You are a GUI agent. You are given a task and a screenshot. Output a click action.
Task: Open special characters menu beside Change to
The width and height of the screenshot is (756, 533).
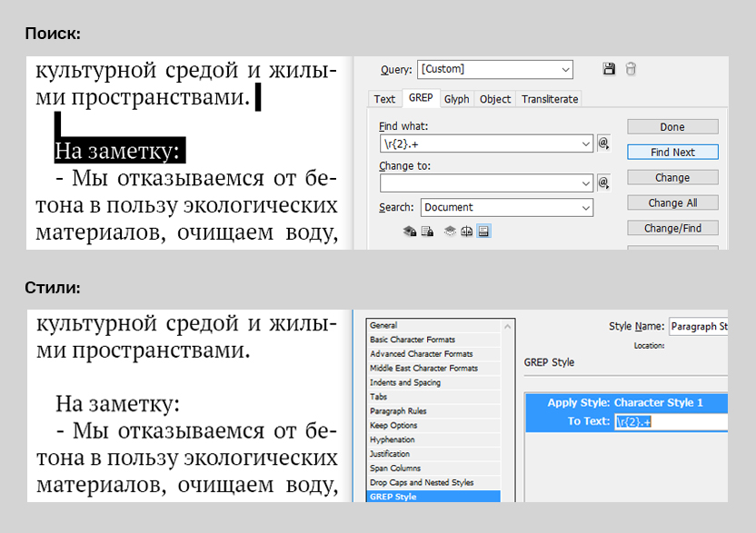pyautogui.click(x=603, y=183)
